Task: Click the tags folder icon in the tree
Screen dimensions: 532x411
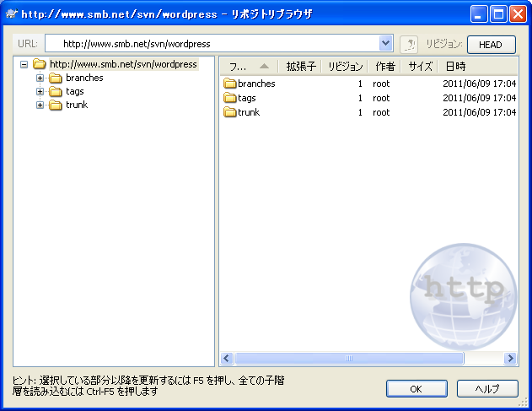Action: [56, 92]
